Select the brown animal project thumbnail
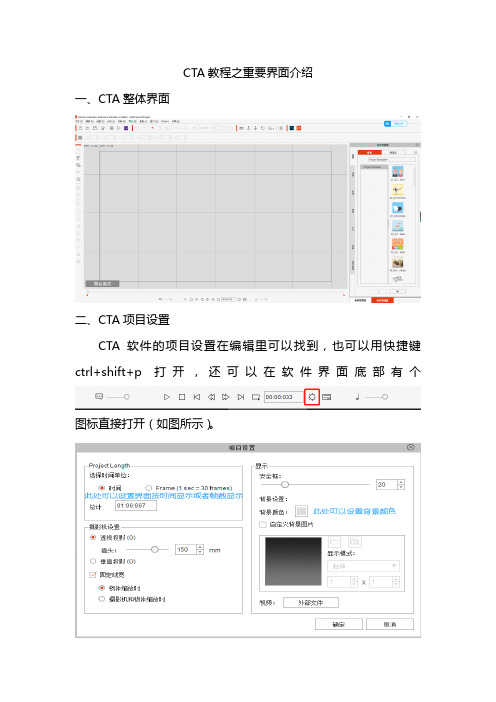The image size is (496, 702). 398,263
